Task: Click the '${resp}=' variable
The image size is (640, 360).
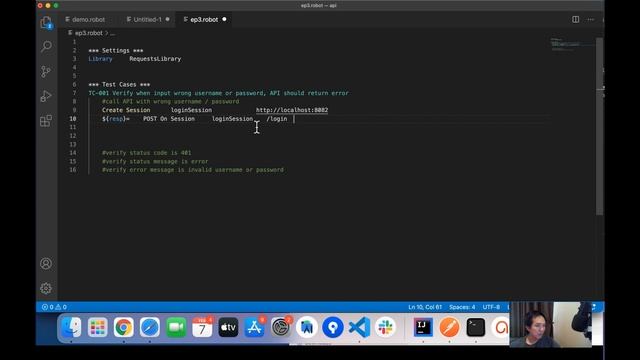Action: pos(116,118)
